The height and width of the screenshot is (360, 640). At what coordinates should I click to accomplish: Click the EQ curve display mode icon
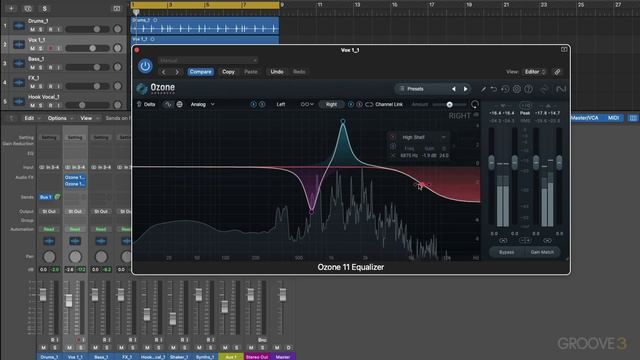click(x=168, y=104)
